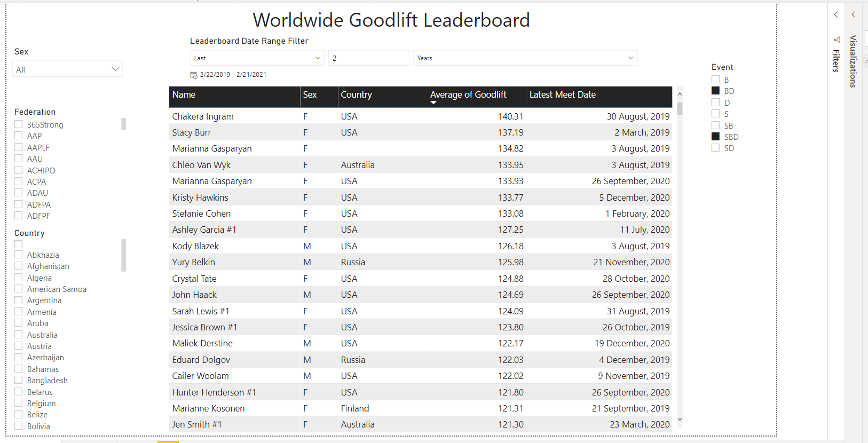Select the Kody Blazek name cell
The height and width of the screenshot is (443, 868).
195,246
